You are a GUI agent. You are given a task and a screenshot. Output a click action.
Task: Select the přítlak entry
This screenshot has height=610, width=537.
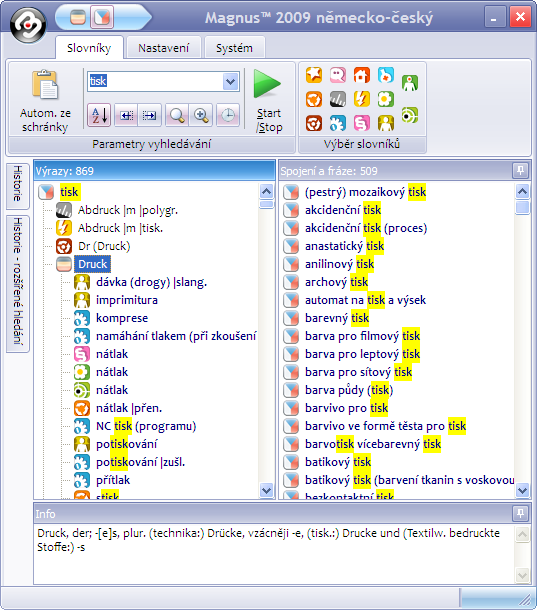(113, 480)
